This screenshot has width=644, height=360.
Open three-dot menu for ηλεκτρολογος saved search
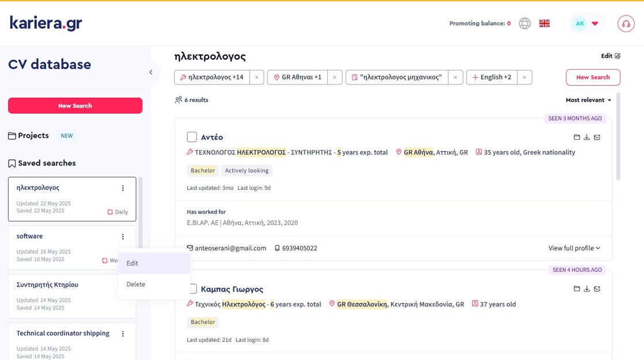[x=122, y=188]
